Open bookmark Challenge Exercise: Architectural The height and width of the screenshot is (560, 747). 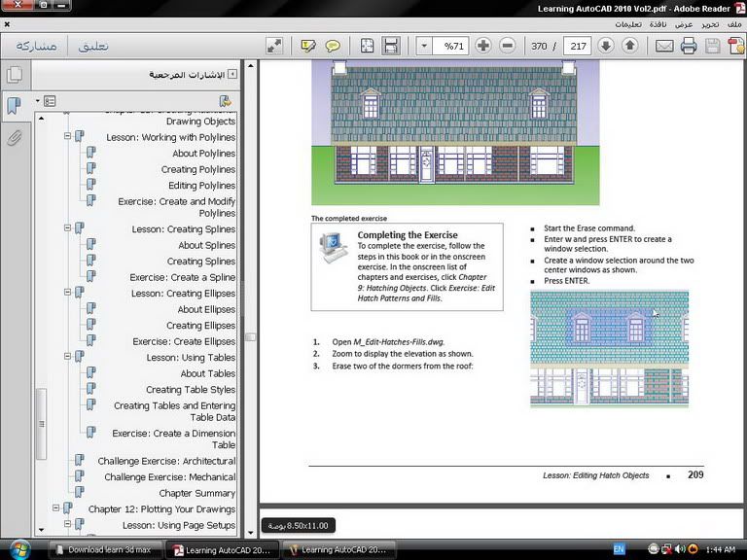(166, 461)
